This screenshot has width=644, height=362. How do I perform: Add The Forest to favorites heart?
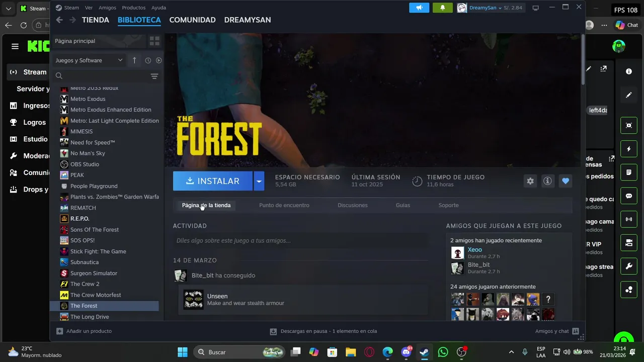click(566, 181)
